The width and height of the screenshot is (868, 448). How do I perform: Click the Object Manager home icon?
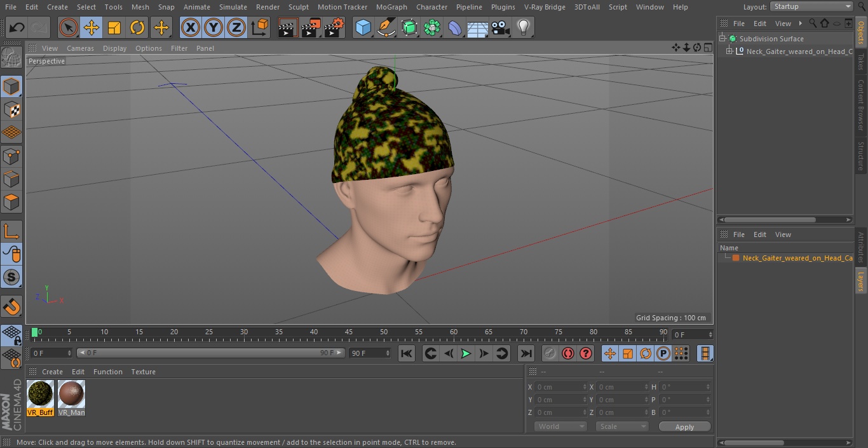click(825, 24)
